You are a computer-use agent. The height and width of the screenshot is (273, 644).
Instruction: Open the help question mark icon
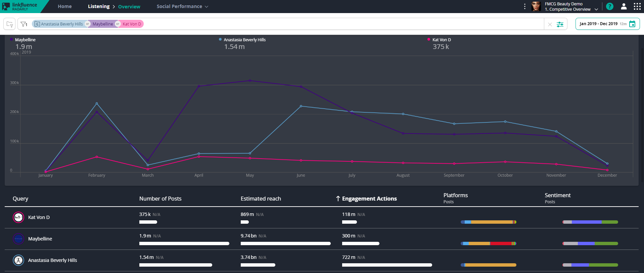[x=610, y=6]
